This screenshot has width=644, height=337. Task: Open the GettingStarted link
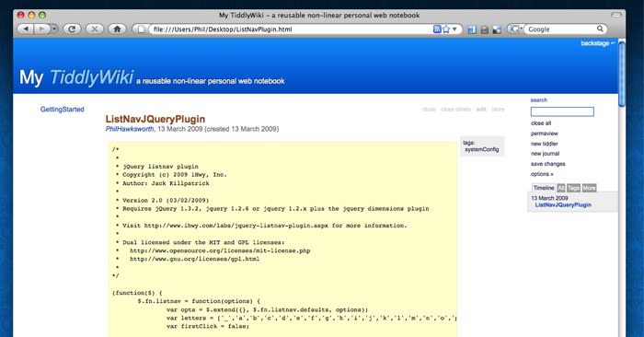pos(62,109)
